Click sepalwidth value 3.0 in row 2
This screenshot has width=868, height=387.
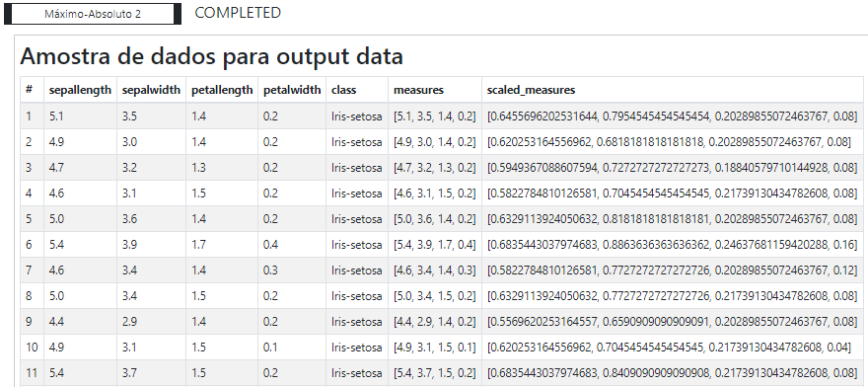pos(152,142)
